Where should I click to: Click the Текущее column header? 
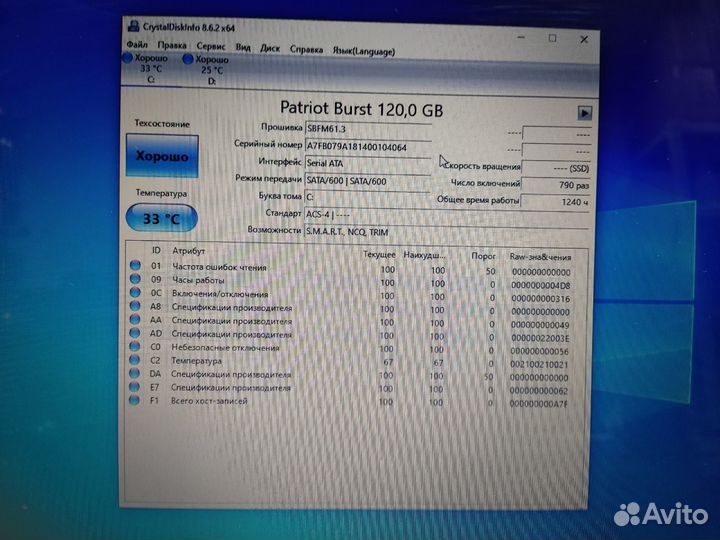[379, 254]
